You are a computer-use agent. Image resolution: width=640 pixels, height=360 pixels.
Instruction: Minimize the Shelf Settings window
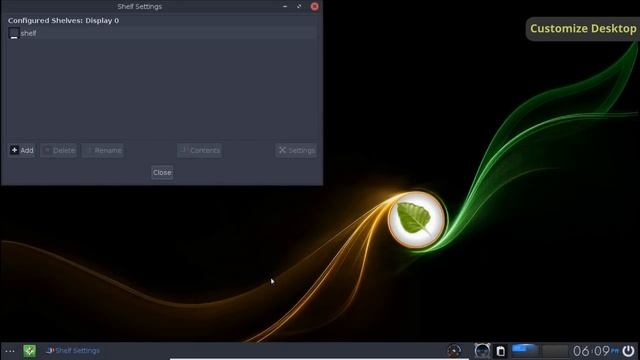[285, 6]
